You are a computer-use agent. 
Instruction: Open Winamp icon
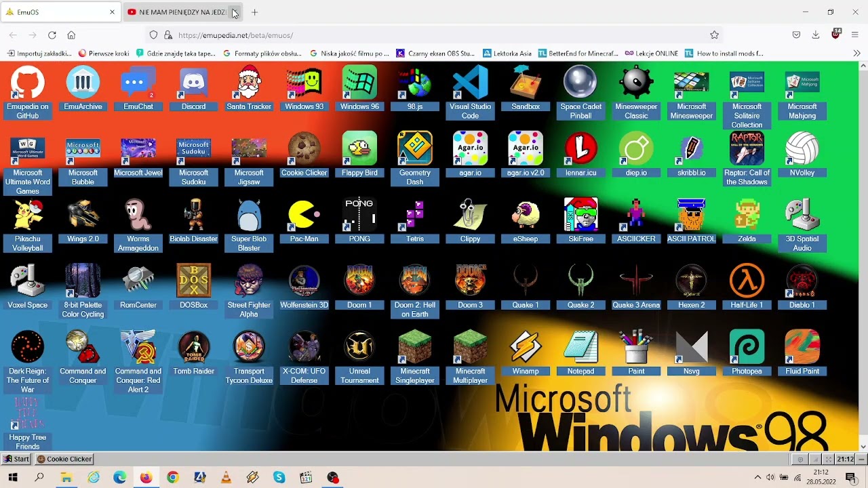point(526,353)
